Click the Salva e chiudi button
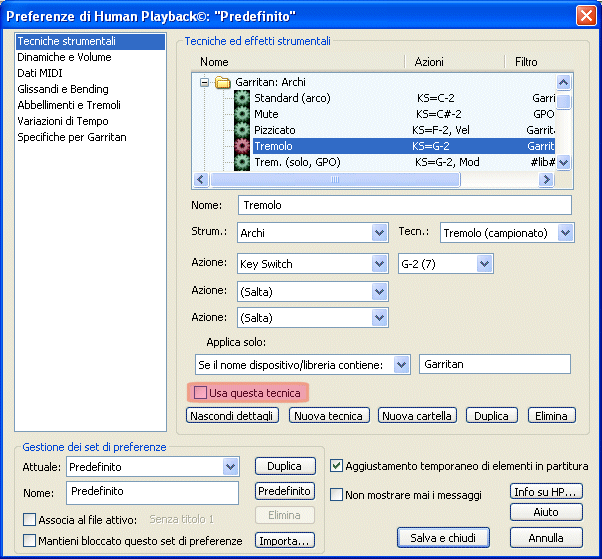 click(x=443, y=538)
